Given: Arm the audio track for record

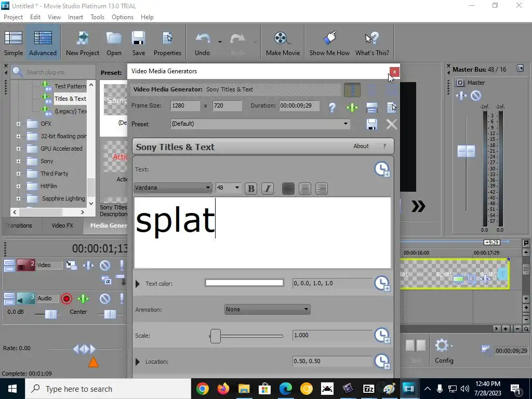Looking at the screenshot, I should pyautogui.click(x=66, y=299).
